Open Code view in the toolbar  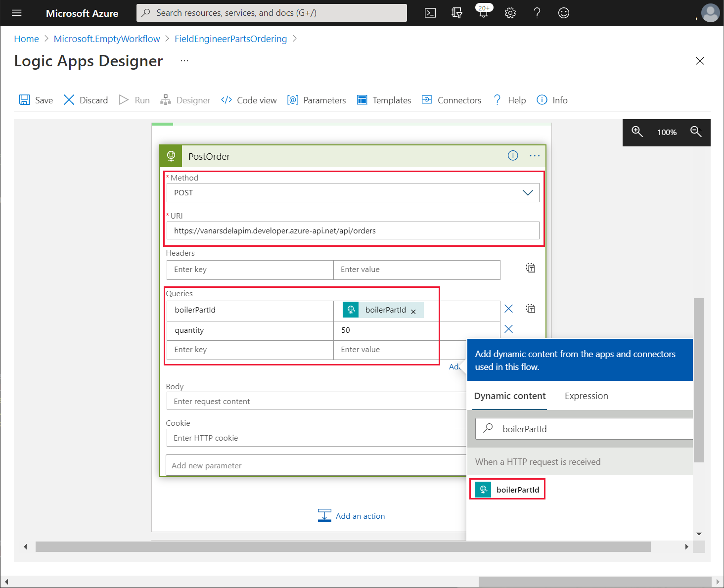[249, 100]
